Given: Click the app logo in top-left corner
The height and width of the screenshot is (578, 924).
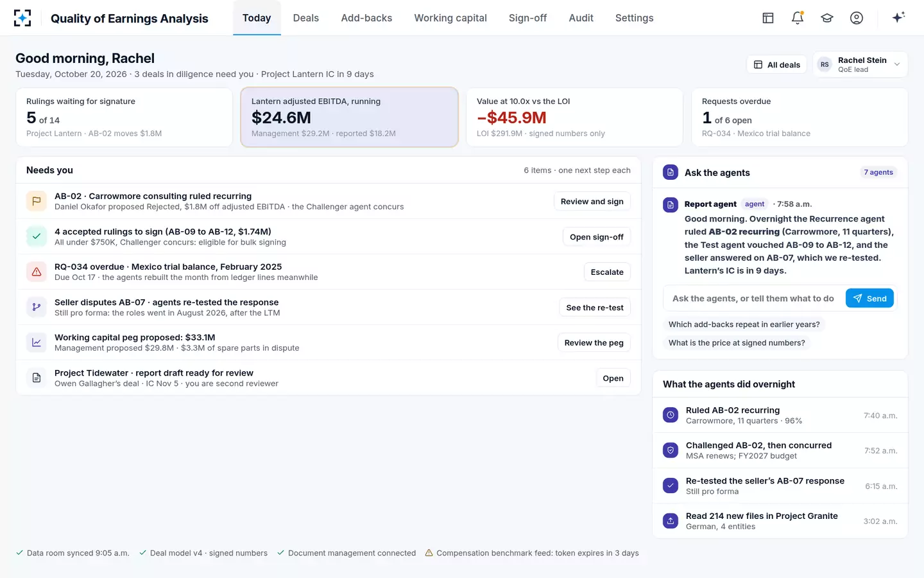Looking at the screenshot, I should click(22, 18).
